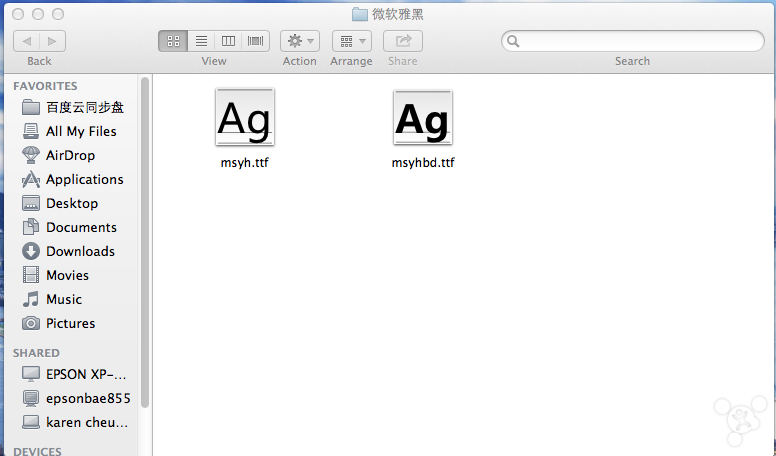Select the EPSON XP shared device
776x456 pixels.
(74, 374)
